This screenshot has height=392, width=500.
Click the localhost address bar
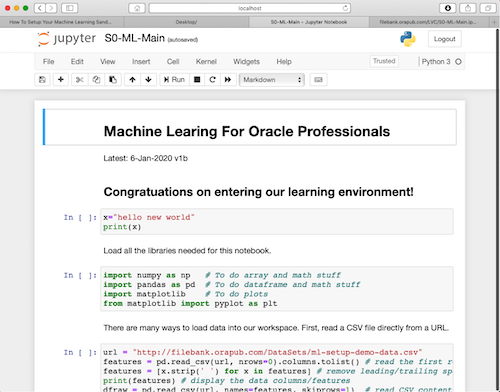[250, 8]
